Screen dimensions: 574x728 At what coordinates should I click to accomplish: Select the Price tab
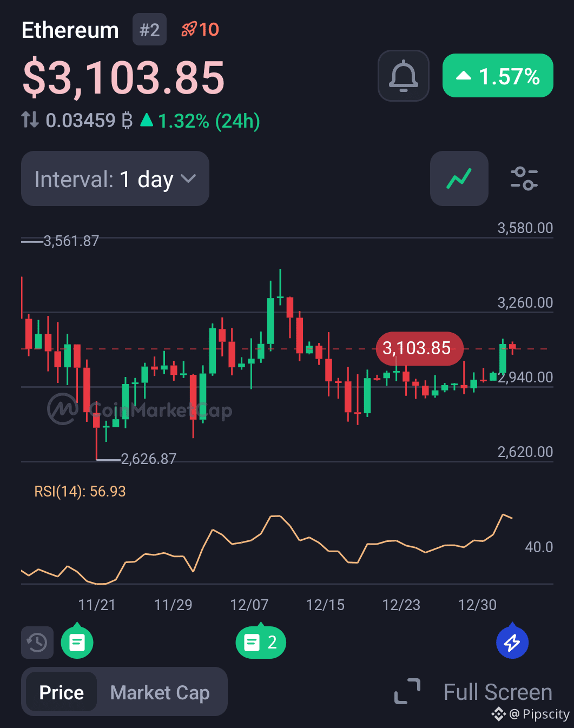tap(62, 692)
